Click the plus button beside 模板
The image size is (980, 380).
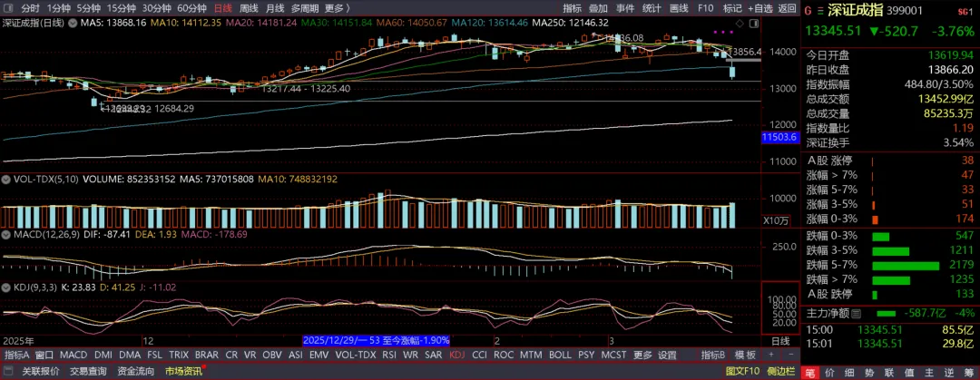click(770, 355)
